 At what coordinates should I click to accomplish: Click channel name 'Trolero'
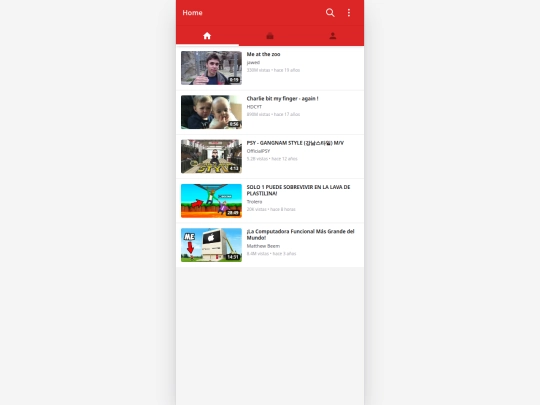coord(254,202)
